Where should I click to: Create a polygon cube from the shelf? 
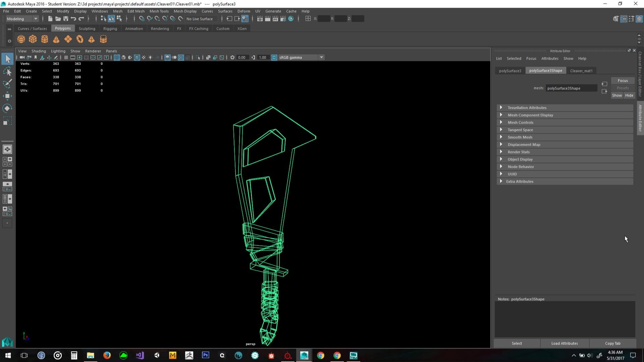(33, 39)
